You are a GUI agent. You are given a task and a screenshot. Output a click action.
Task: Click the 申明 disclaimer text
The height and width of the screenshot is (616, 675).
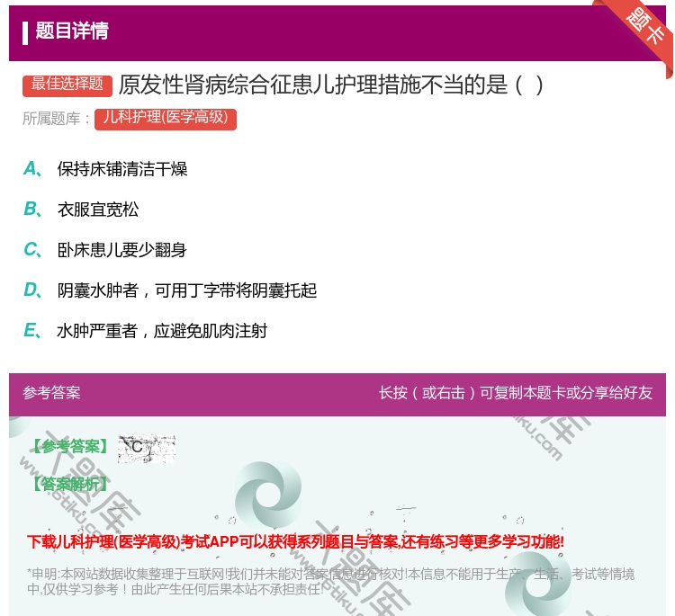[x=330, y=581]
